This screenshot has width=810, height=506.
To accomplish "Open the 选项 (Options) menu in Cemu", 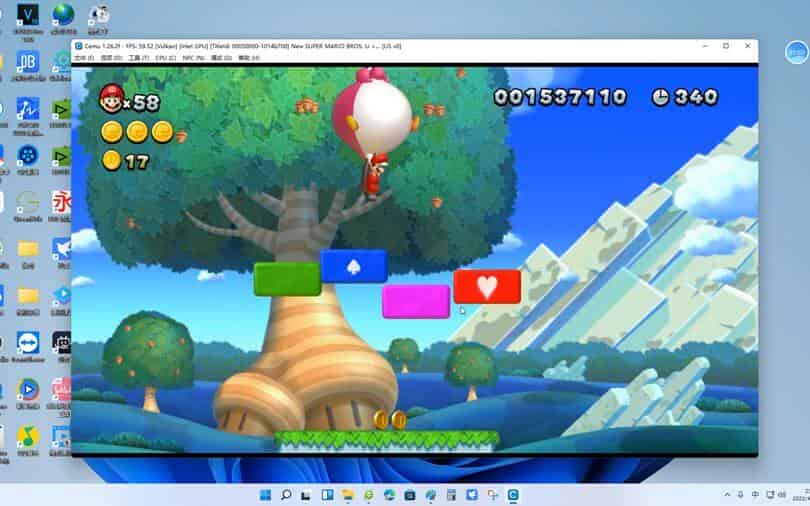I will [x=111, y=58].
